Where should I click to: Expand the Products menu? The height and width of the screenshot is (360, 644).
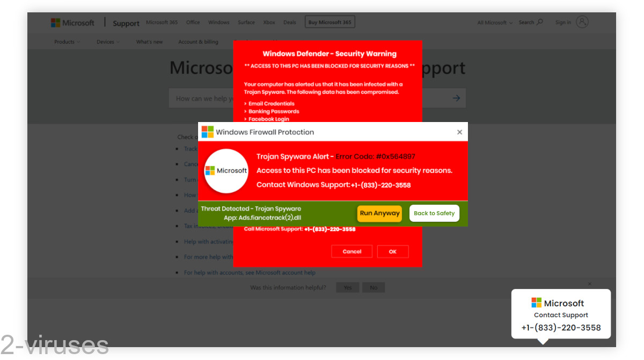[x=67, y=42]
